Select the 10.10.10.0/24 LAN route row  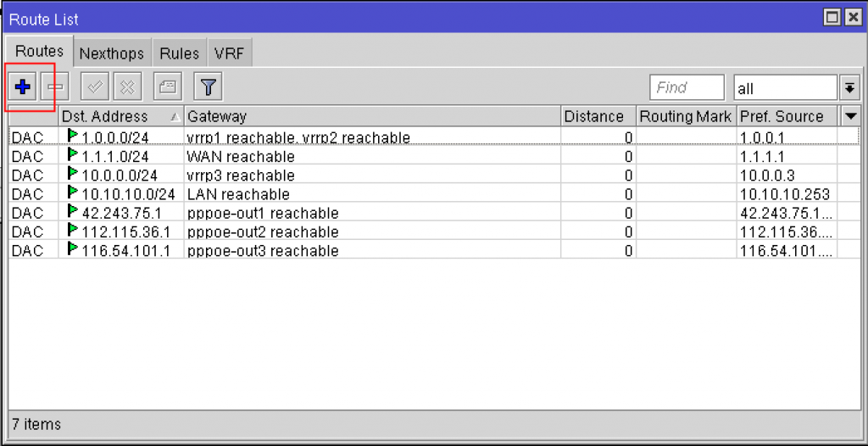424,193
